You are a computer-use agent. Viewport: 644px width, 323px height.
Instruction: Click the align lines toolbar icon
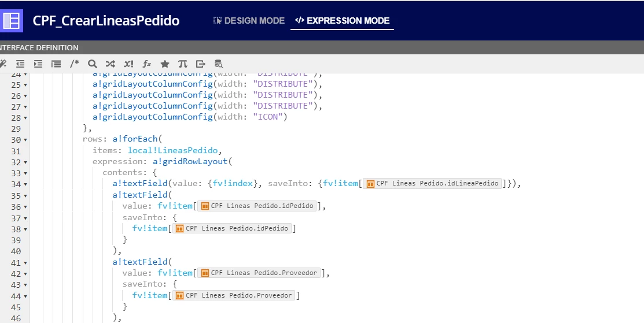pyautogui.click(x=56, y=64)
